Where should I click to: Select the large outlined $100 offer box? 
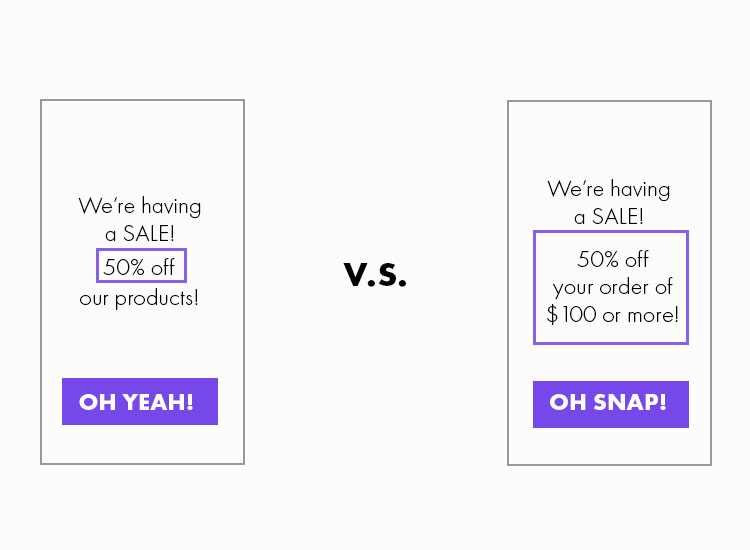611,287
